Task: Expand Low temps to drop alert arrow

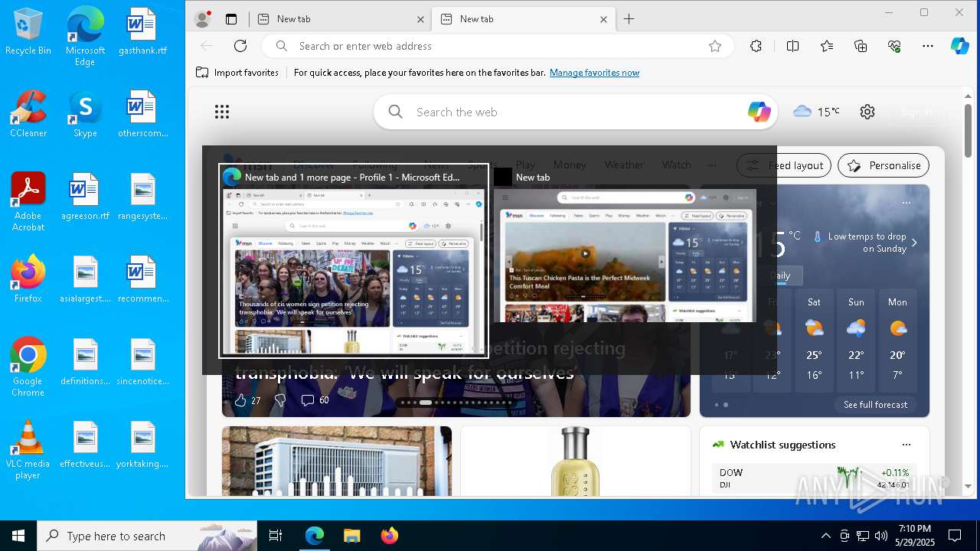Action: pos(914,243)
